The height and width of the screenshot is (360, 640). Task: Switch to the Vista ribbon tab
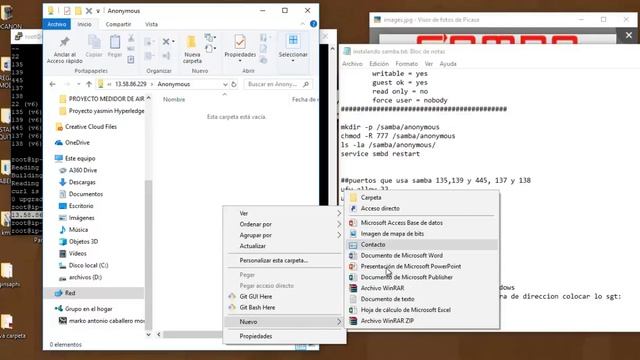pyautogui.click(x=151, y=24)
